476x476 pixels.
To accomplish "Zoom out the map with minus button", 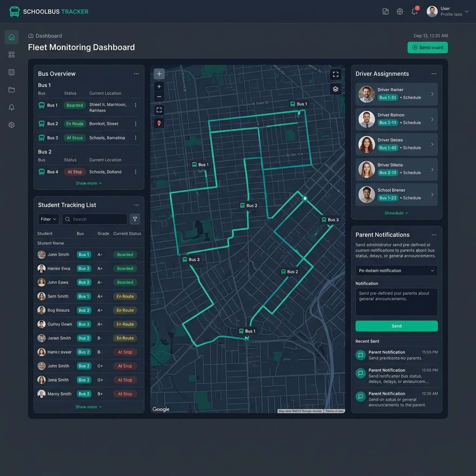I will tap(159, 97).
